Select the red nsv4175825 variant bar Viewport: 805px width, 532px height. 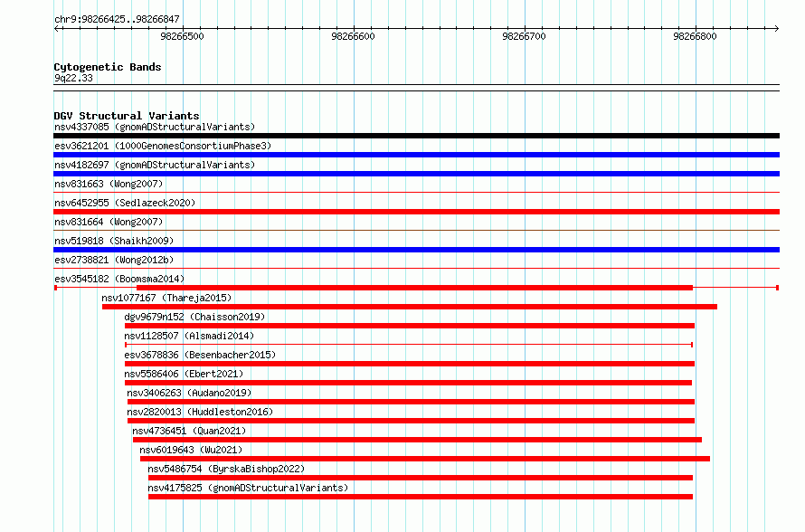click(x=421, y=497)
